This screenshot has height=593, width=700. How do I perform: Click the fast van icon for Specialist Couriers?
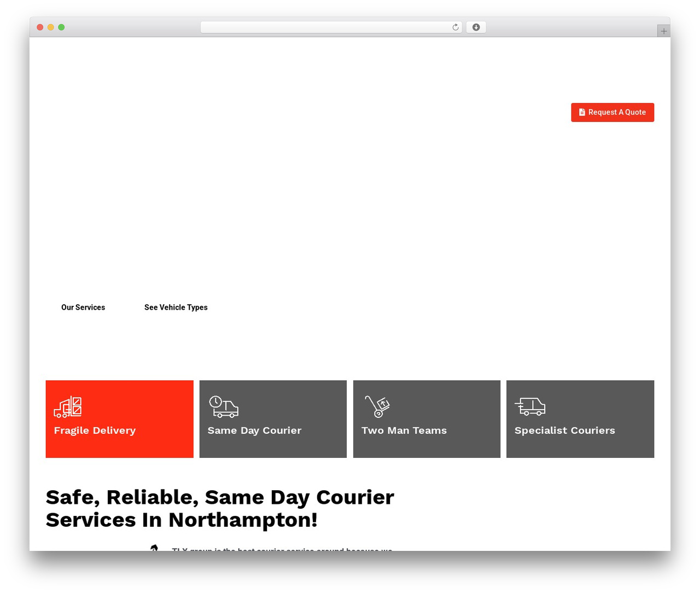coord(530,406)
